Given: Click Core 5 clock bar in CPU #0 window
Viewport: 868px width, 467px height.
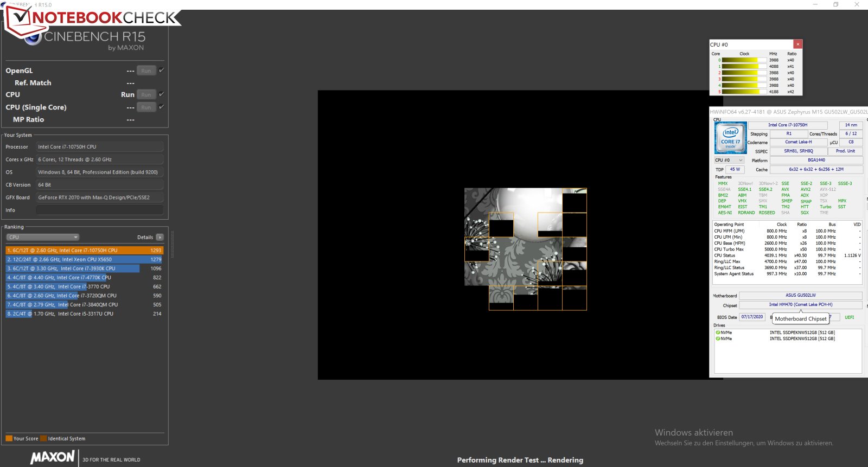Looking at the screenshot, I should tap(743, 92).
